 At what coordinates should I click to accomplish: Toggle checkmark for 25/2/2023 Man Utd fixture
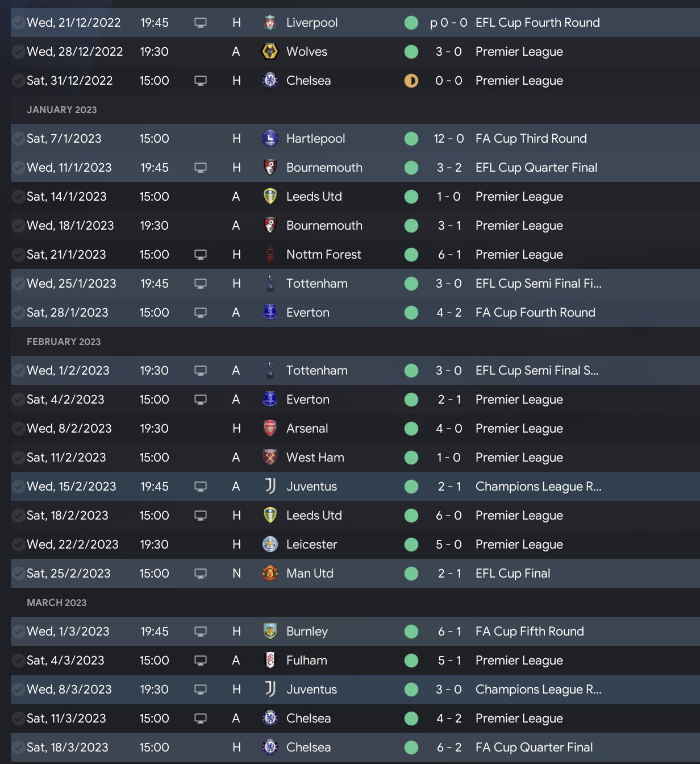click(18, 574)
